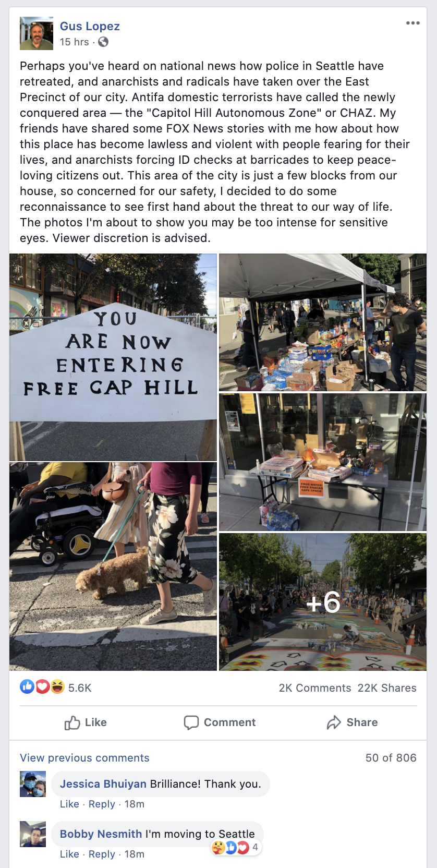Reply to Bobby Nesmith's comment
The height and width of the screenshot is (868, 437).
point(102,854)
